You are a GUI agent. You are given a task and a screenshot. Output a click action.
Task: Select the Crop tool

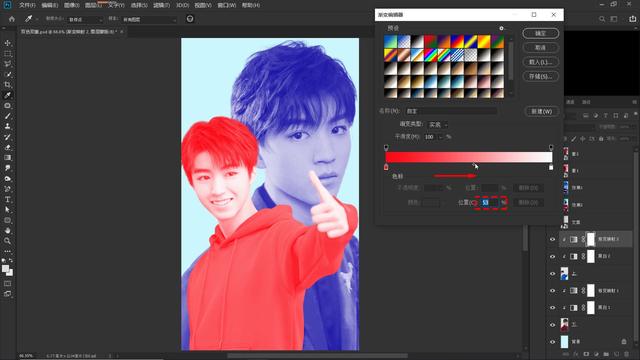pyautogui.click(x=7, y=84)
